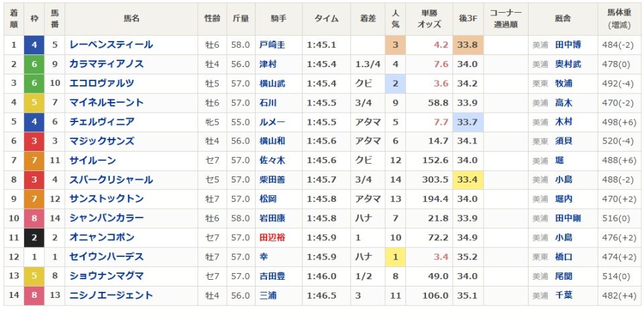Sort by 単勝オッズ column header
The width and height of the screenshot is (644, 310).
pyautogui.click(x=429, y=19)
